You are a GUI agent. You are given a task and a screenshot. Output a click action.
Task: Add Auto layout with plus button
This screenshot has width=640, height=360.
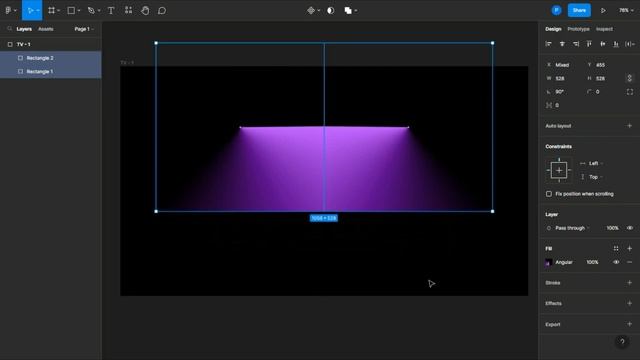click(x=629, y=126)
